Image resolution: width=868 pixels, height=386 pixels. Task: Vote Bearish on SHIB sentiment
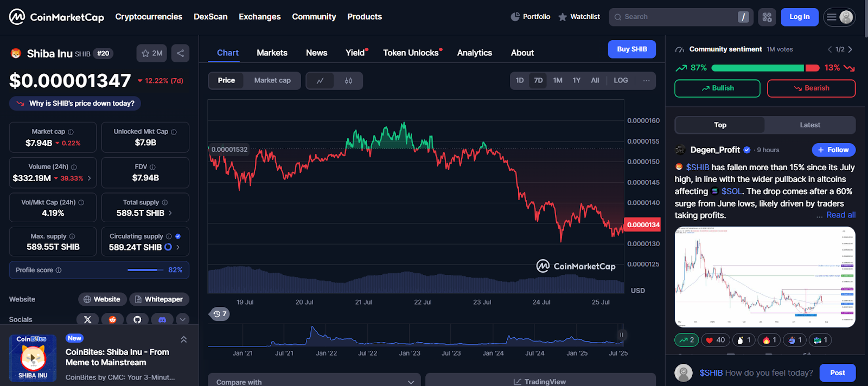tap(812, 88)
